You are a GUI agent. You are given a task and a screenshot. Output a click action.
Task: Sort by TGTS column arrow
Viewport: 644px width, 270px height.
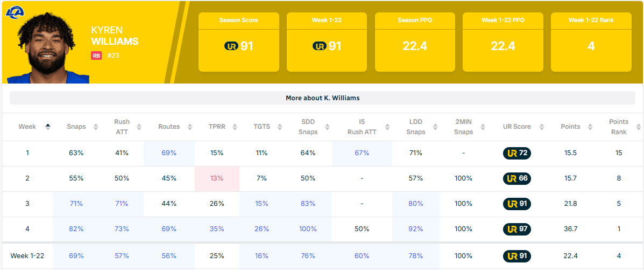280,127
